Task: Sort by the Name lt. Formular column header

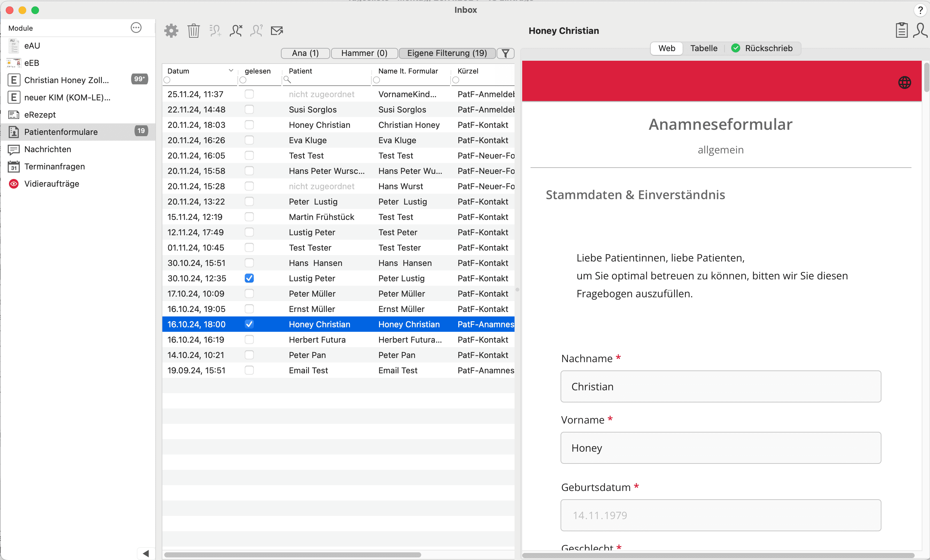Action: click(x=408, y=71)
